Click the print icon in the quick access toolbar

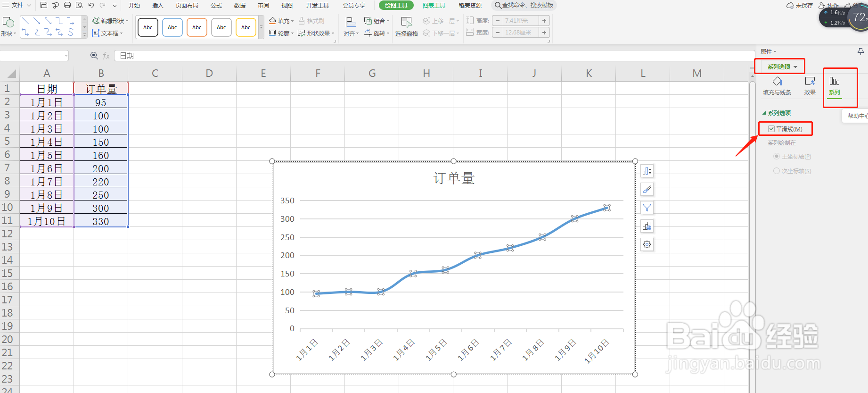pyautogui.click(x=67, y=5)
